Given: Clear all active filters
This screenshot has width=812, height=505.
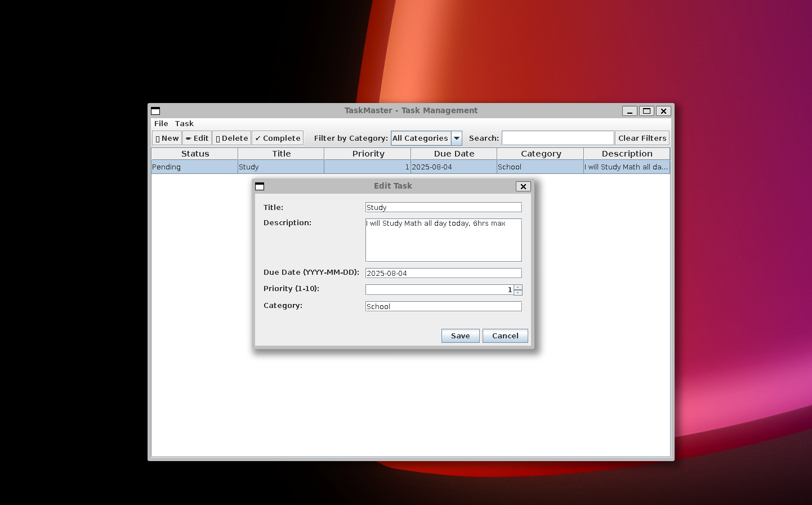Looking at the screenshot, I should tap(642, 137).
